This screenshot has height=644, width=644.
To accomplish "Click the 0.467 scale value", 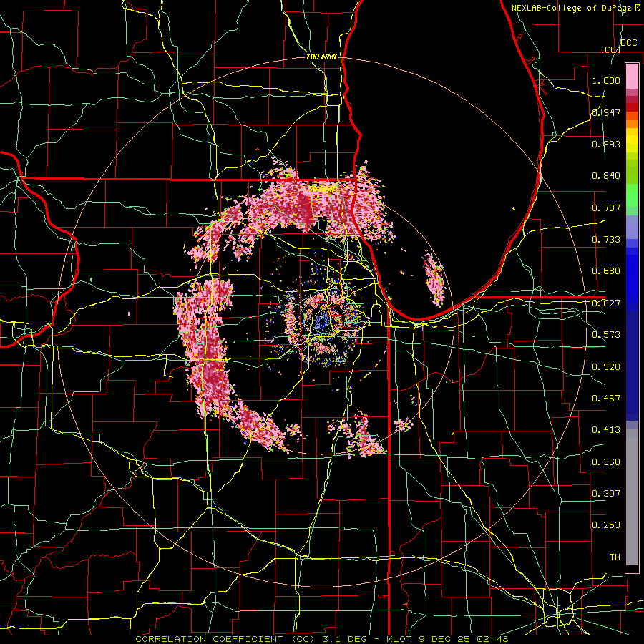I will pos(606,399).
